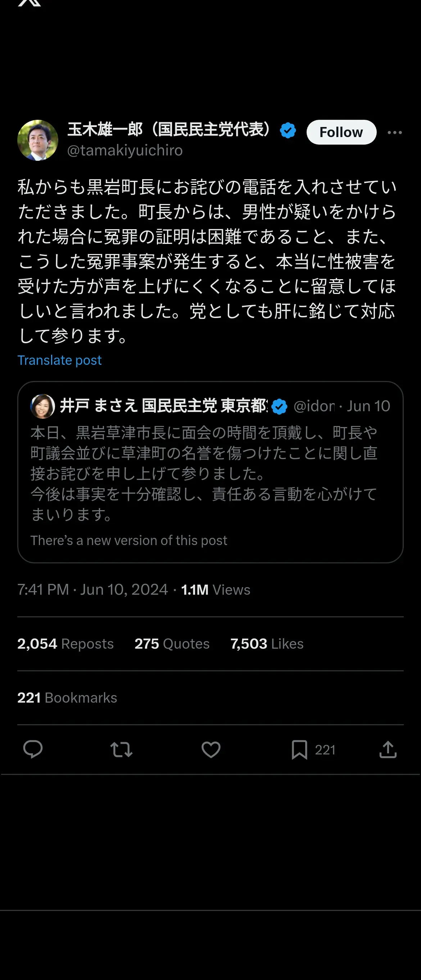
Task: Open the reply comment icon
Action: [x=33, y=749]
